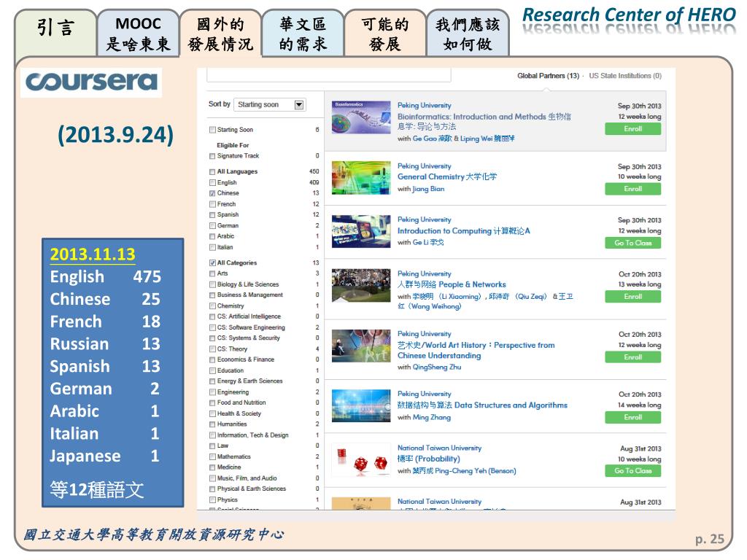Click instructor Ming Zhang link
Image resolution: width=747 pixels, height=560 pixels.
point(432,417)
